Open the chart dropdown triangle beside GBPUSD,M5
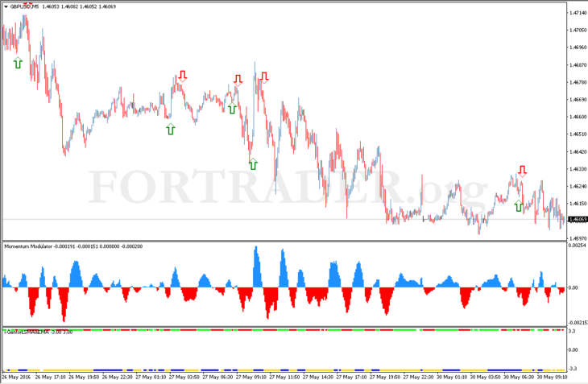This screenshot has height=384, width=588. pyautogui.click(x=6, y=6)
